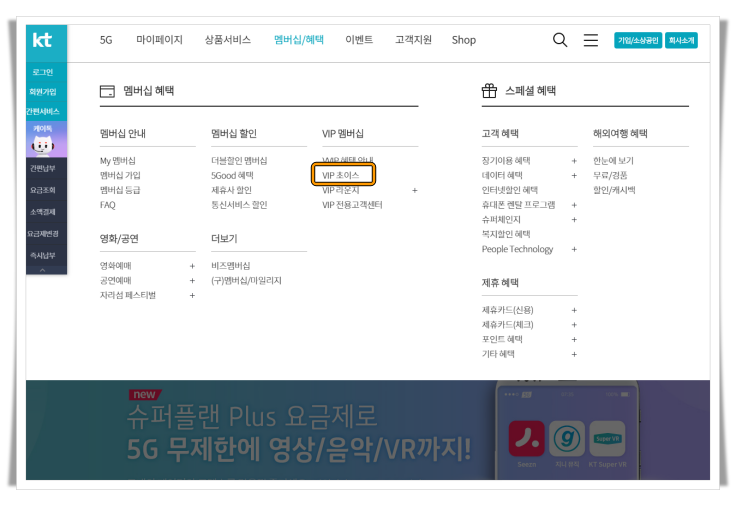Click the 기업/소상공인 button
736x506 pixels.
pos(638,40)
